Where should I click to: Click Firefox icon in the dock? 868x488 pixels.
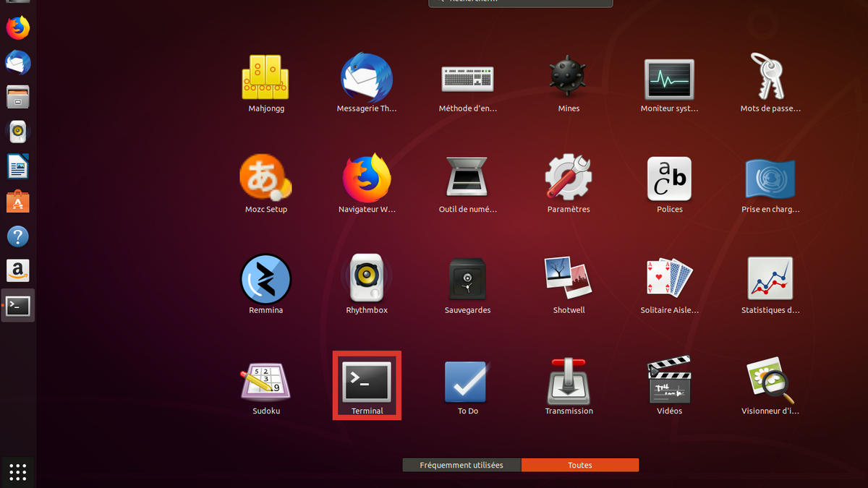(18, 28)
